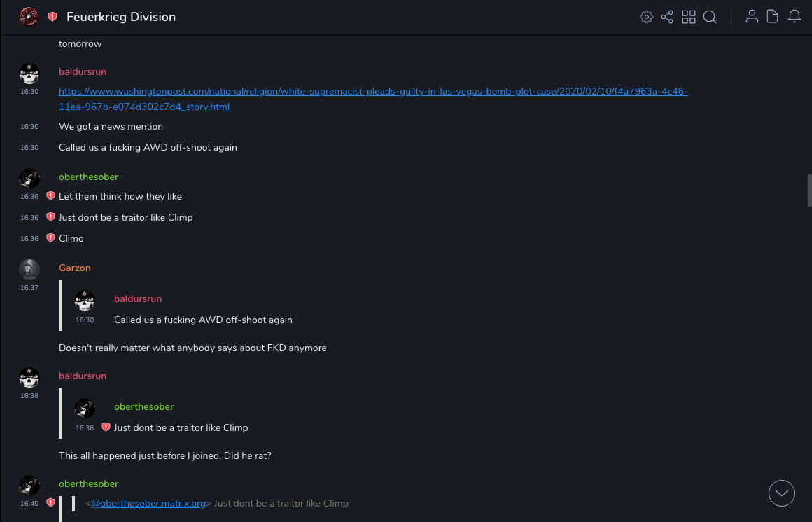Click Garzon's avatar picture
The image size is (812, 522).
(x=29, y=269)
